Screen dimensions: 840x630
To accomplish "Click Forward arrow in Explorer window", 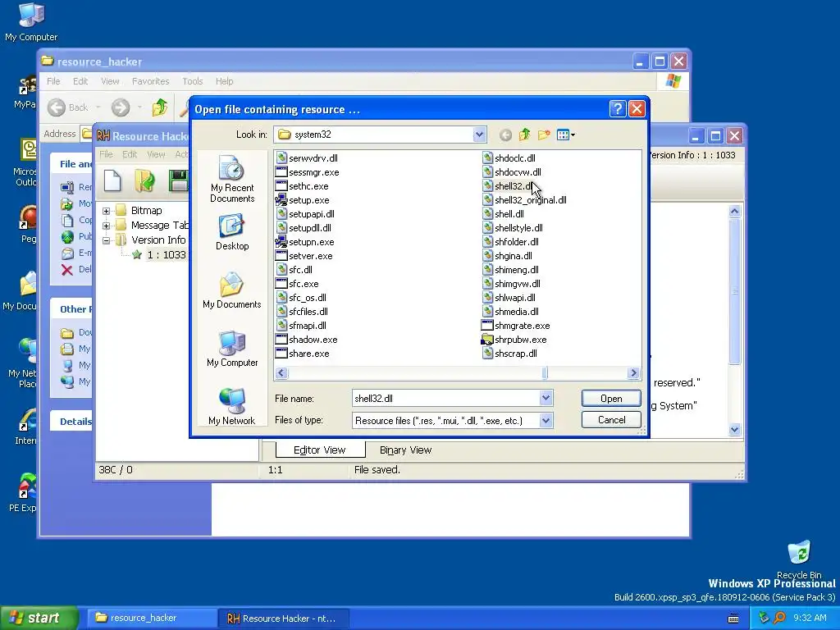I will pos(121,107).
